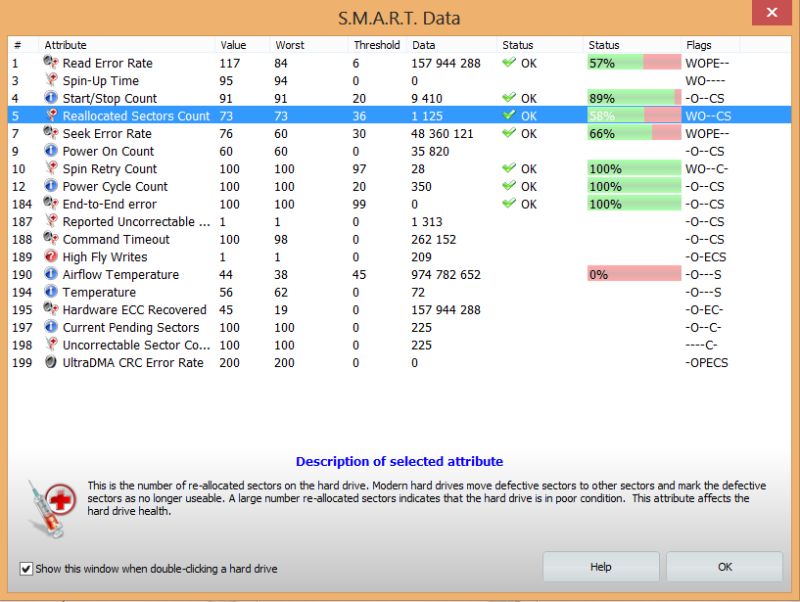
Task: Click the Start/Stop Count globe icon
Action: [x=51, y=98]
